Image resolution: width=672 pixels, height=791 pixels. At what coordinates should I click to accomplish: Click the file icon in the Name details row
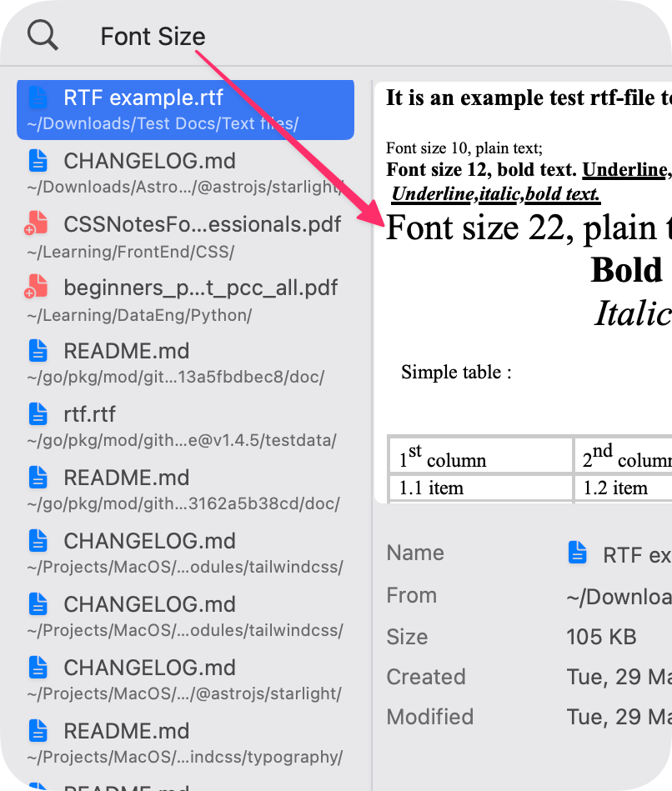point(577,553)
